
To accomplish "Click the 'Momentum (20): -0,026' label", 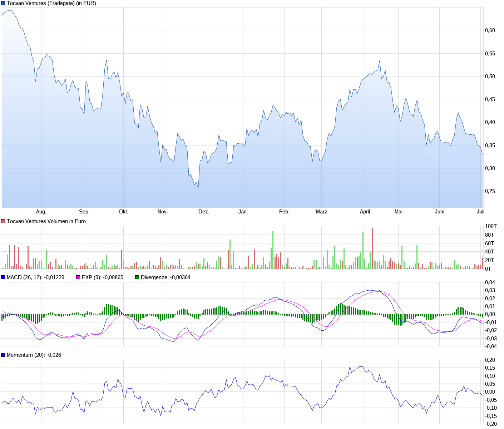I will point(34,355).
